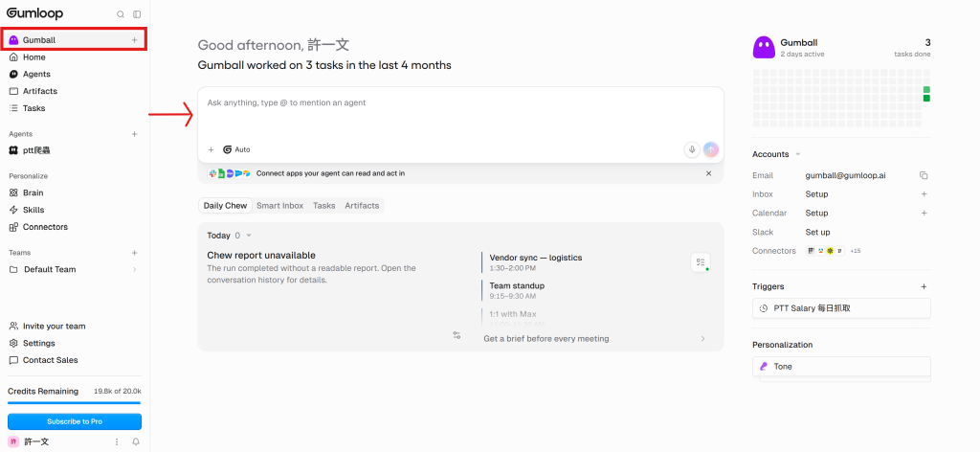
Task: Open user menu dots beside 許一文
Action: click(116, 442)
